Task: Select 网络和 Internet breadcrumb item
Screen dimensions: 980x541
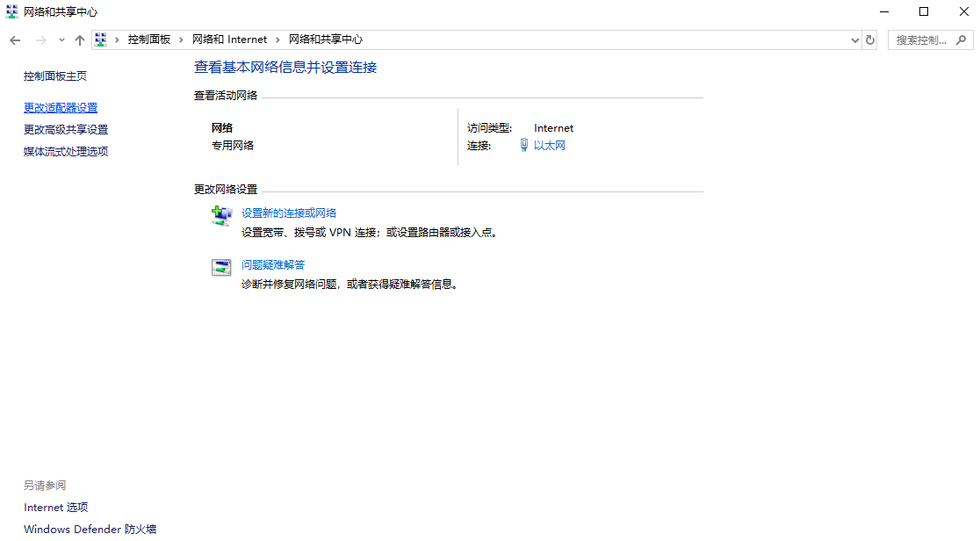Action: 230,40
